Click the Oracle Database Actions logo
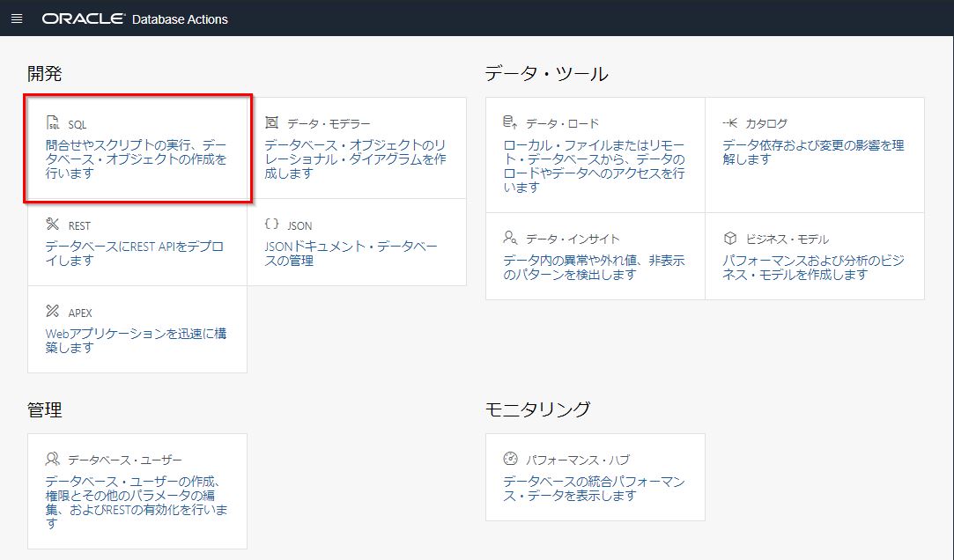Image resolution: width=954 pixels, height=560 pixels. [135, 18]
